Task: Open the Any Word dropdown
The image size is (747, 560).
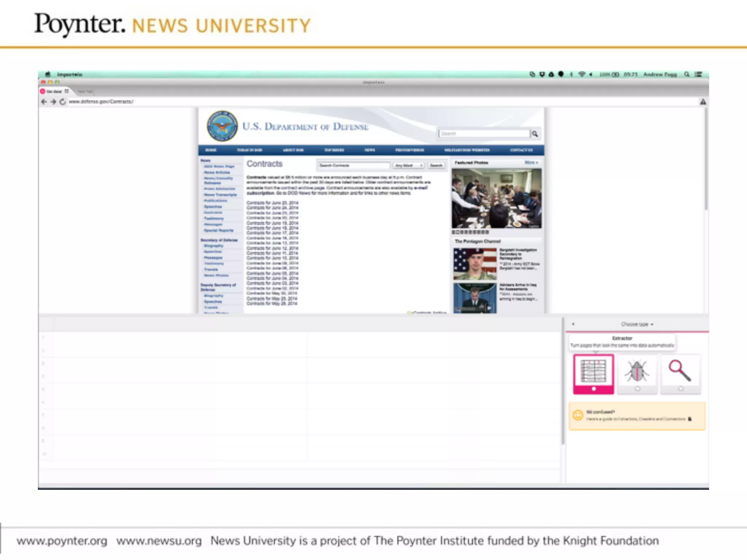Action: pyautogui.click(x=408, y=166)
